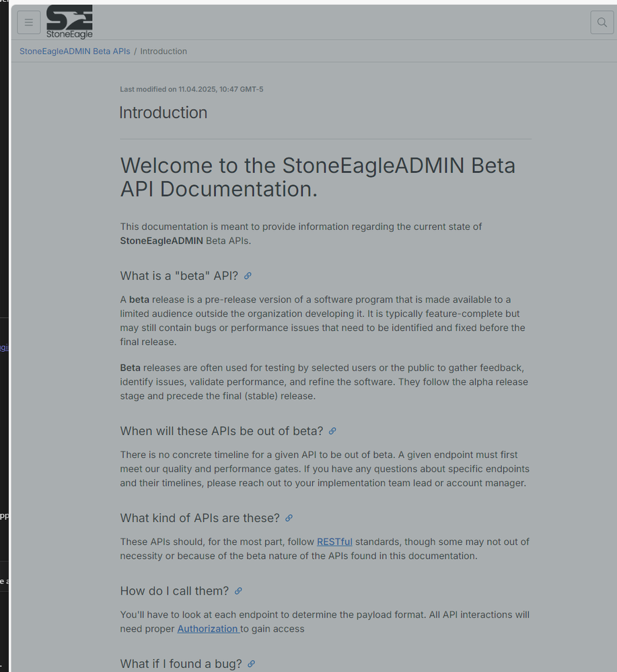This screenshot has height=672, width=617.
Task: Click anchor icon beside 'How do I call them?'
Action: [238, 591]
